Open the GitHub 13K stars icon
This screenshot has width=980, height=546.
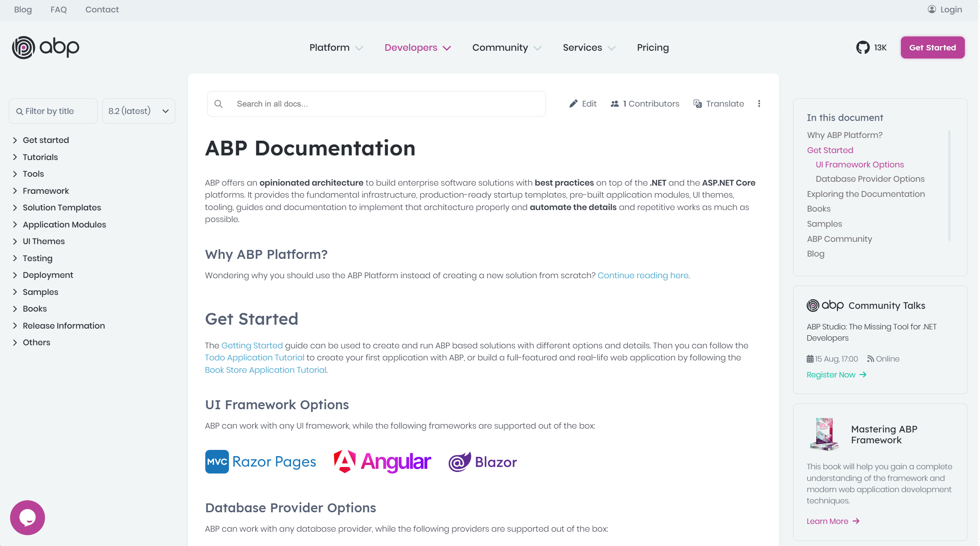862,47
